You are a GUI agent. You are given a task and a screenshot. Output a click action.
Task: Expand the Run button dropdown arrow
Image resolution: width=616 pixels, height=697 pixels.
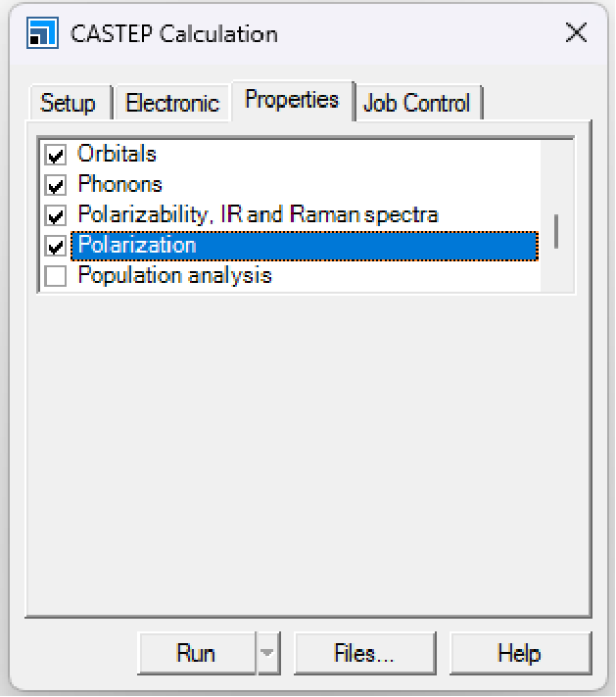click(267, 654)
